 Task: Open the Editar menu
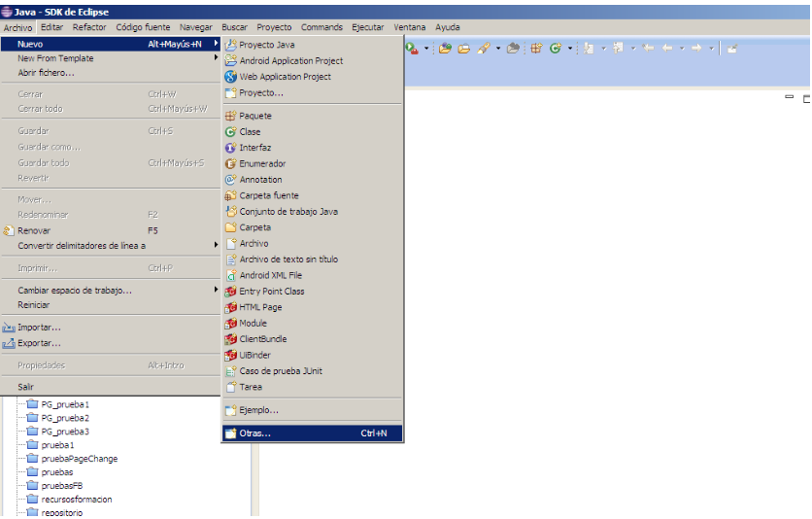click(x=51, y=27)
